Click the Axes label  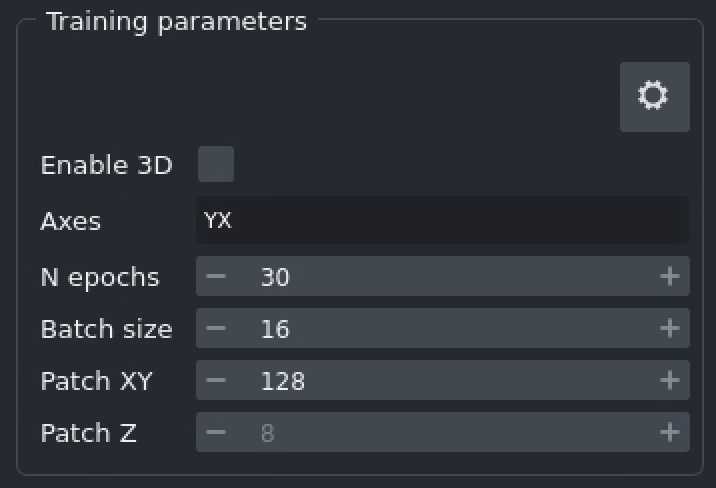(71, 222)
